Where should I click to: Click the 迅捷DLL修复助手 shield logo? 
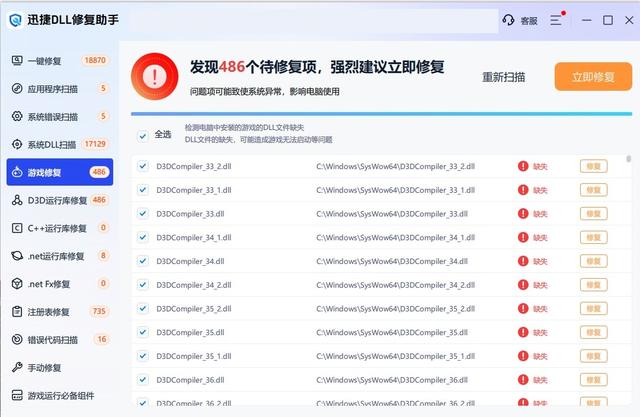click(16, 20)
